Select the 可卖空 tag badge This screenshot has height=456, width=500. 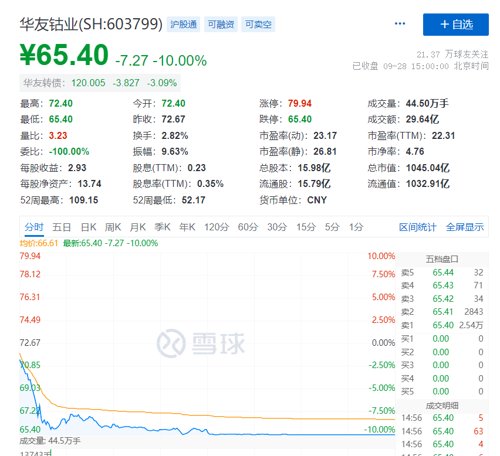[x=258, y=24]
